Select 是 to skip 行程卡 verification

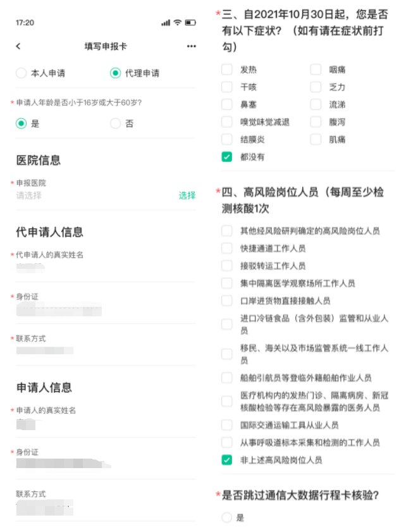point(227,517)
